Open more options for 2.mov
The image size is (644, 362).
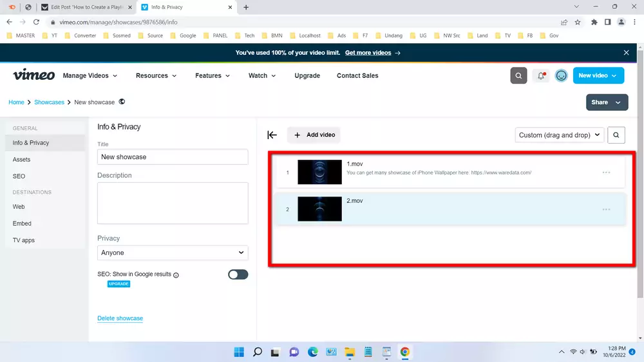tap(606, 209)
